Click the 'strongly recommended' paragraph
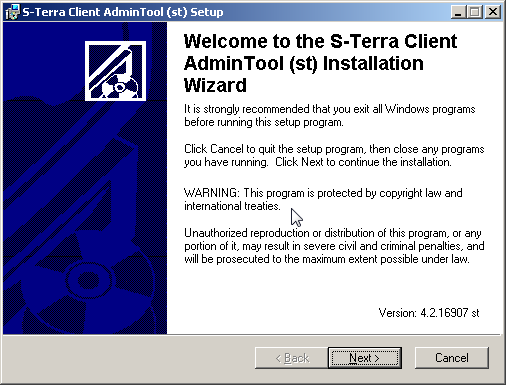Image resolution: width=506 pixels, height=385 pixels. [330, 115]
